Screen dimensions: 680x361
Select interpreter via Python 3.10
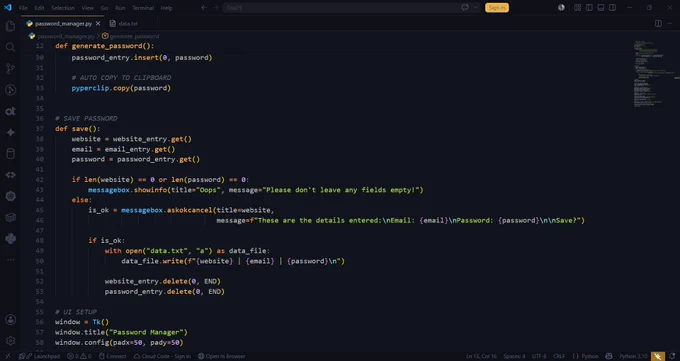click(x=633, y=356)
